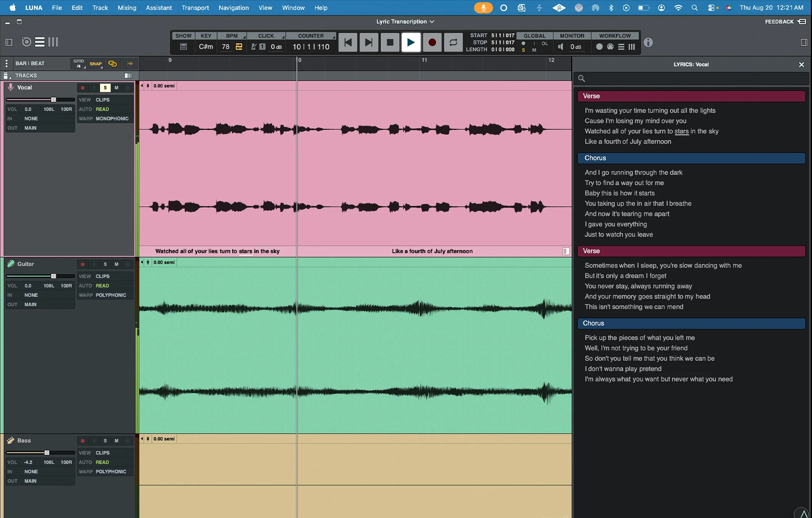Image resolution: width=812 pixels, height=518 pixels.
Task: Open the Guitar track AUTO Read dropdown
Action: (x=102, y=286)
